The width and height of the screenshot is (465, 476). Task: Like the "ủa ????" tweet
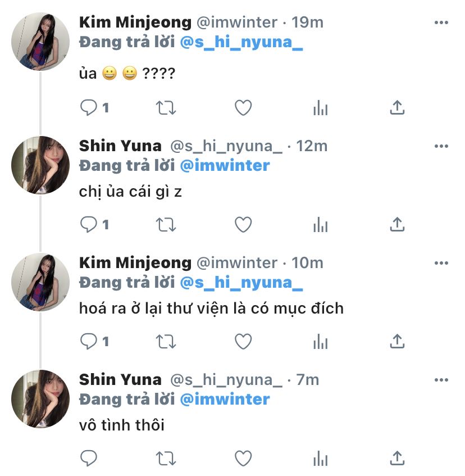[243, 108]
